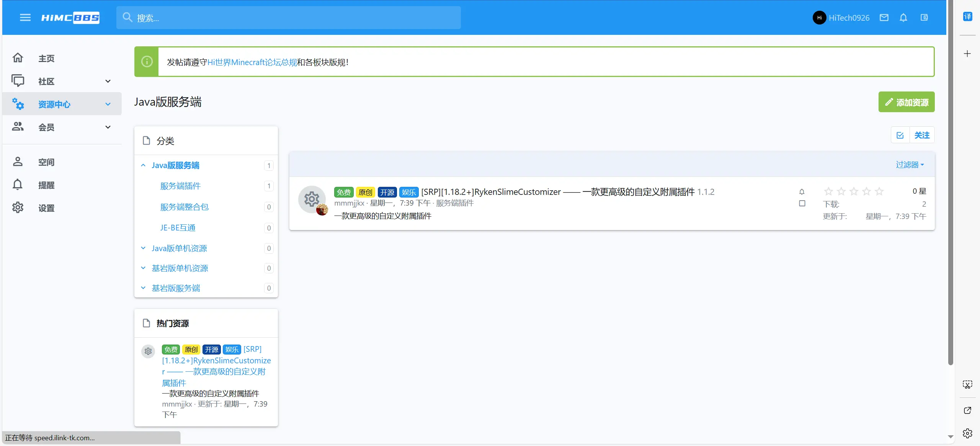The image size is (980, 446).
Task: Open the notification bell in top bar
Action: [x=903, y=18]
